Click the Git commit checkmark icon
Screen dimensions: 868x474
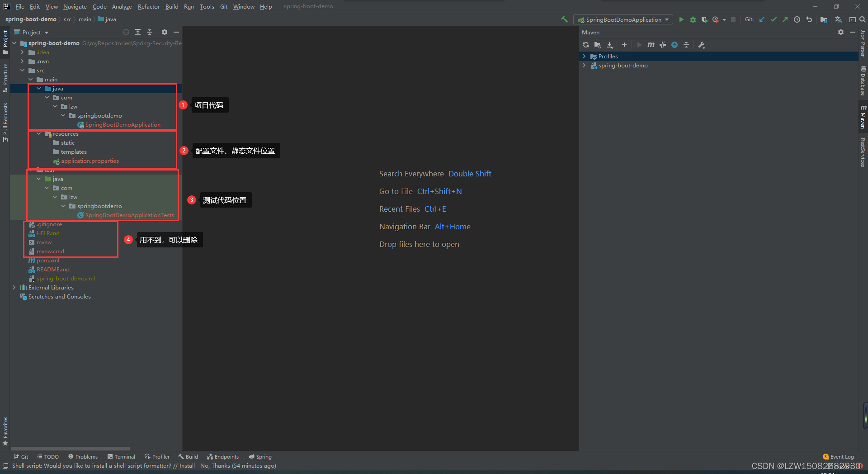(774, 19)
